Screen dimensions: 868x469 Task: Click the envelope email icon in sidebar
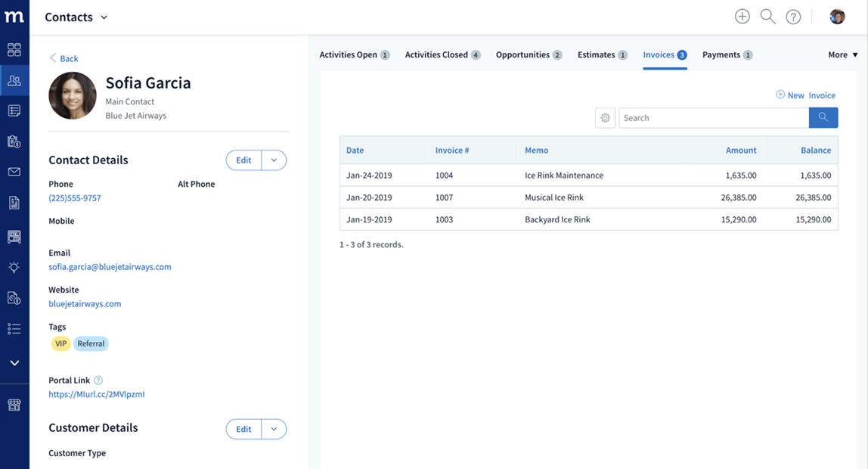coord(14,172)
